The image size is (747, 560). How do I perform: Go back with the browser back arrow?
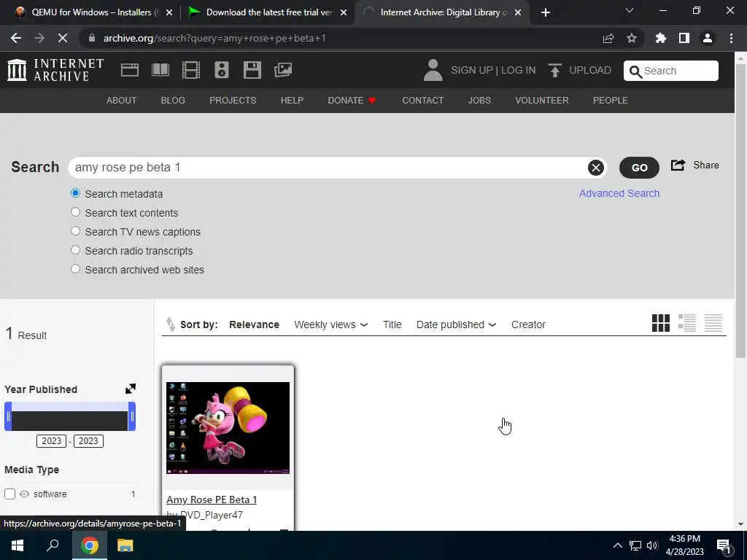[x=16, y=38]
